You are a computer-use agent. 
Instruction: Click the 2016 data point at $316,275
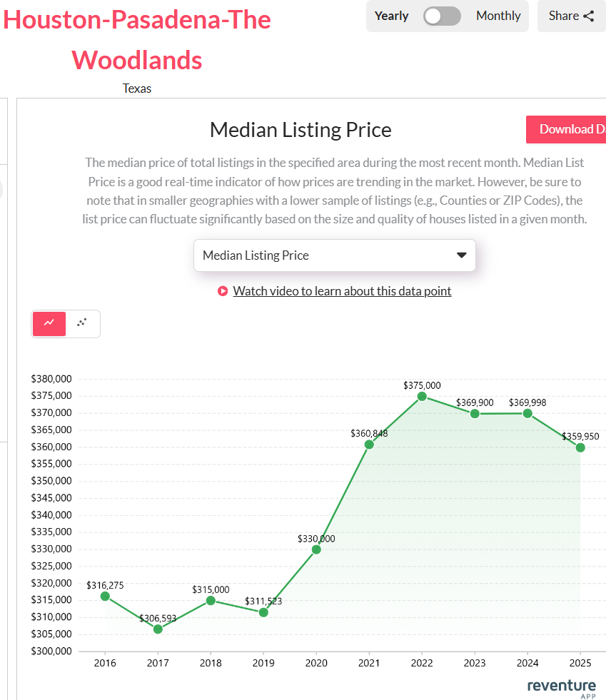click(105, 596)
